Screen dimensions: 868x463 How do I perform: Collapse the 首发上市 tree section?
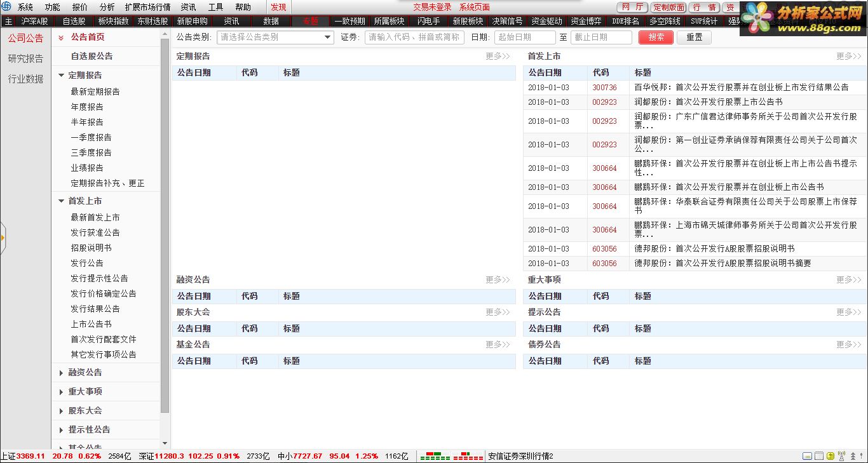(61, 201)
